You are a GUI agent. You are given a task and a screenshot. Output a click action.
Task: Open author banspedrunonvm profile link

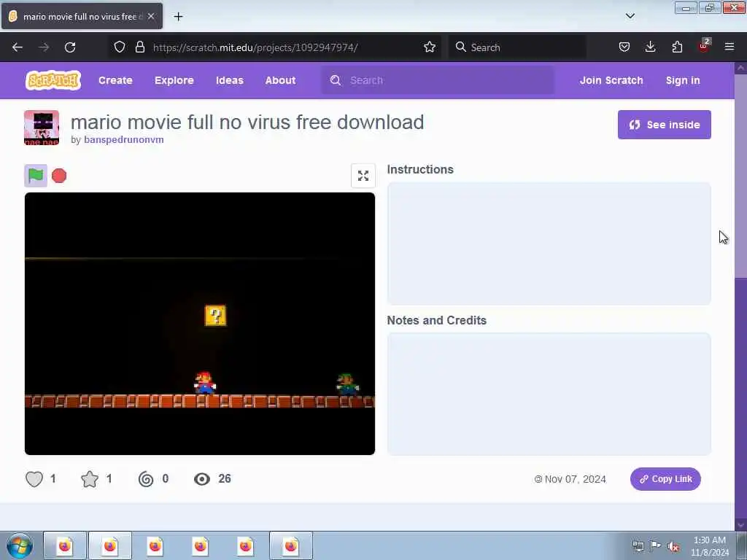(x=124, y=139)
